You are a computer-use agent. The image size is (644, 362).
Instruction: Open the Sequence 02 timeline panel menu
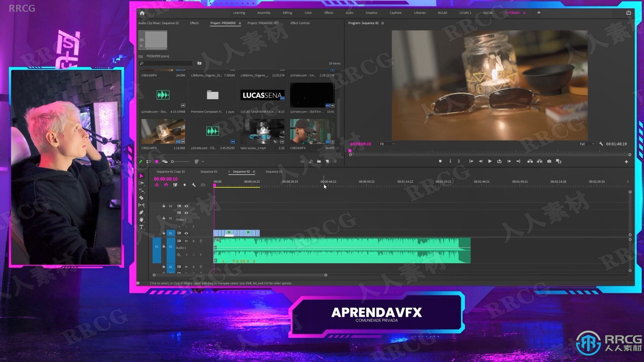(254, 172)
